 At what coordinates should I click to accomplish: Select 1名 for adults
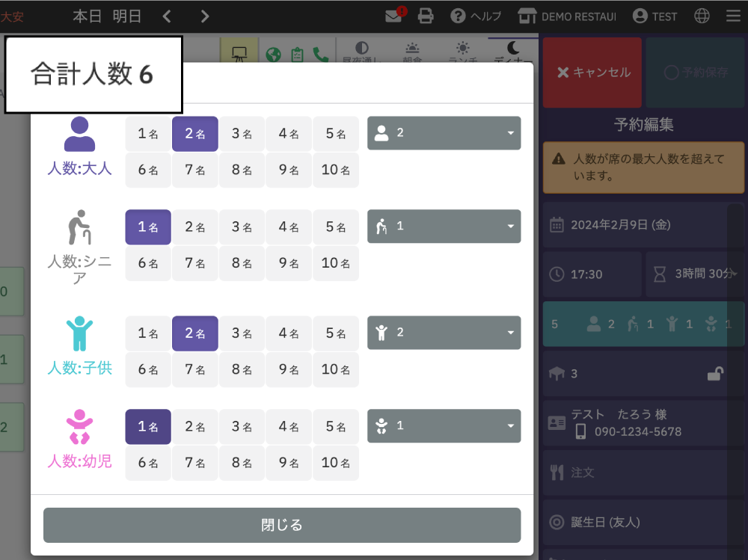point(148,134)
